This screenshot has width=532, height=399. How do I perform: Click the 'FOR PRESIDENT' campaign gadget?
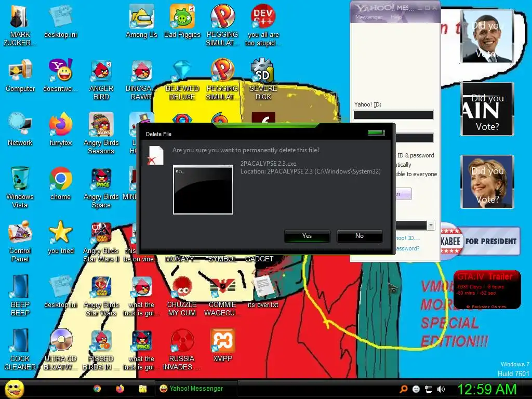click(480, 241)
